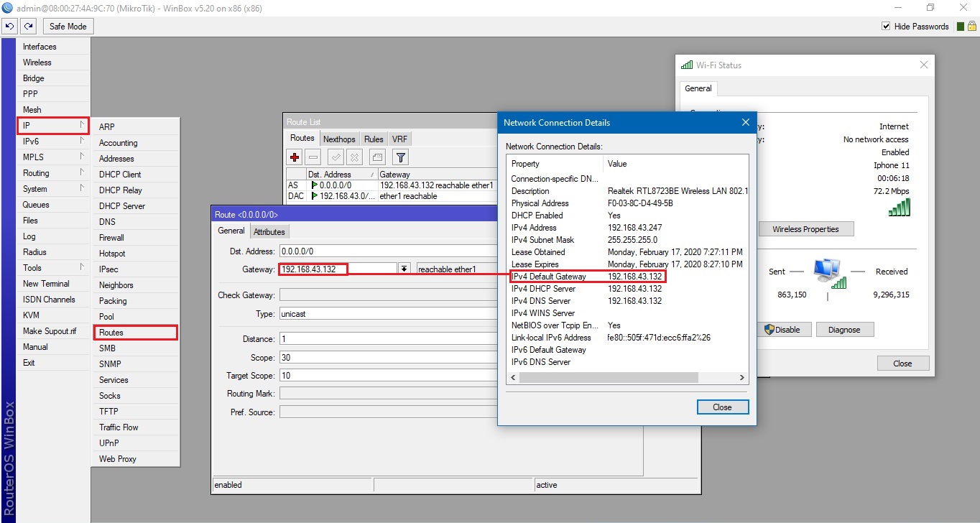
Task: Click the network computer icon in Wi-Fi Status
Action: 830,274
